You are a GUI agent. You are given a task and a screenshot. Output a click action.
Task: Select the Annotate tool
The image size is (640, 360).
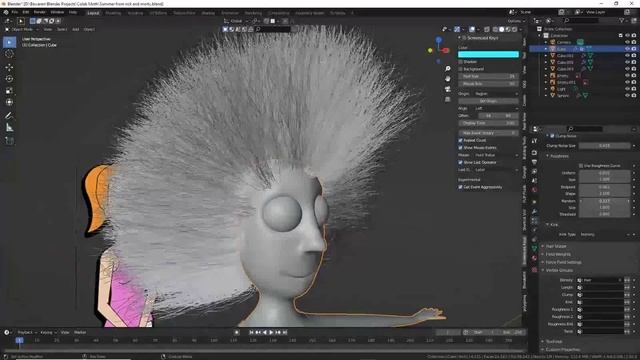click(x=9, y=116)
